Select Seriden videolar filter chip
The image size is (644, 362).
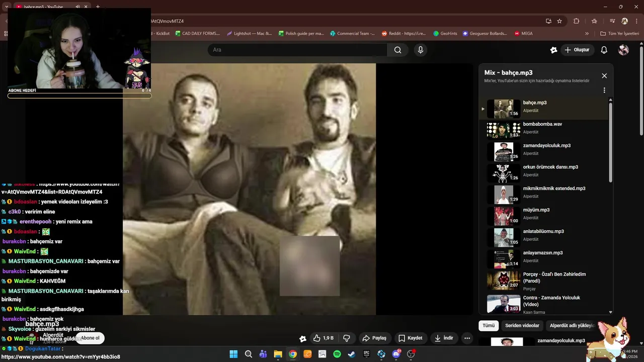522,325
